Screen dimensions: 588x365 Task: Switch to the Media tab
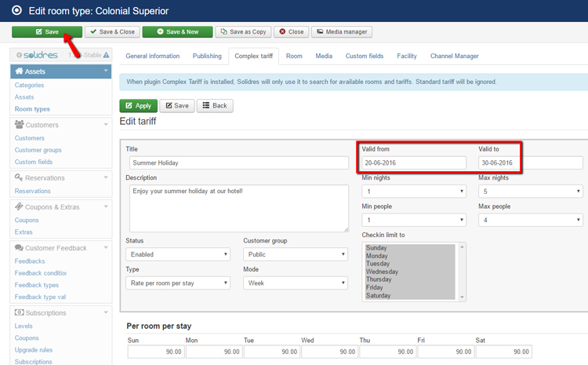(324, 56)
